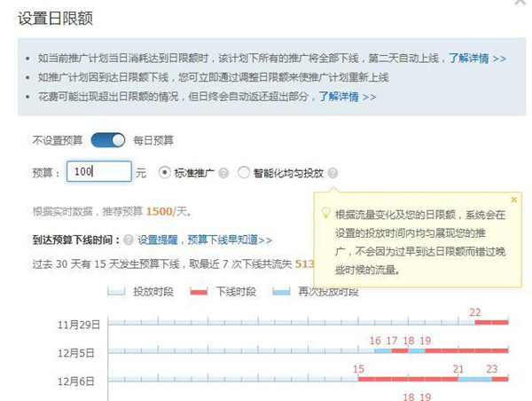Screen dimensions: 532x401
Task: Click blue re-launch segment on 12月6日 row
Action: click(x=473, y=379)
